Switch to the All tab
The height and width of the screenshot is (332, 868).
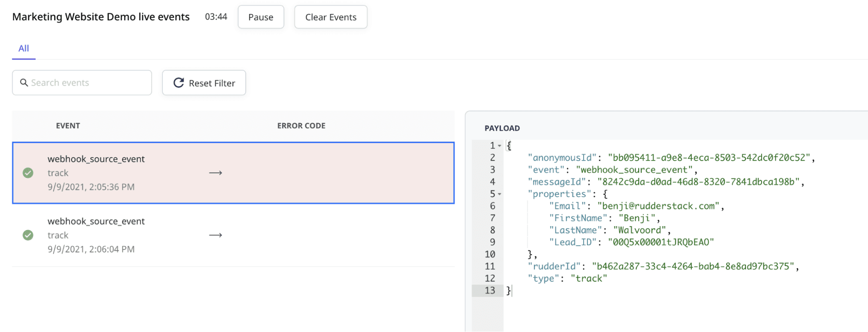point(23,49)
